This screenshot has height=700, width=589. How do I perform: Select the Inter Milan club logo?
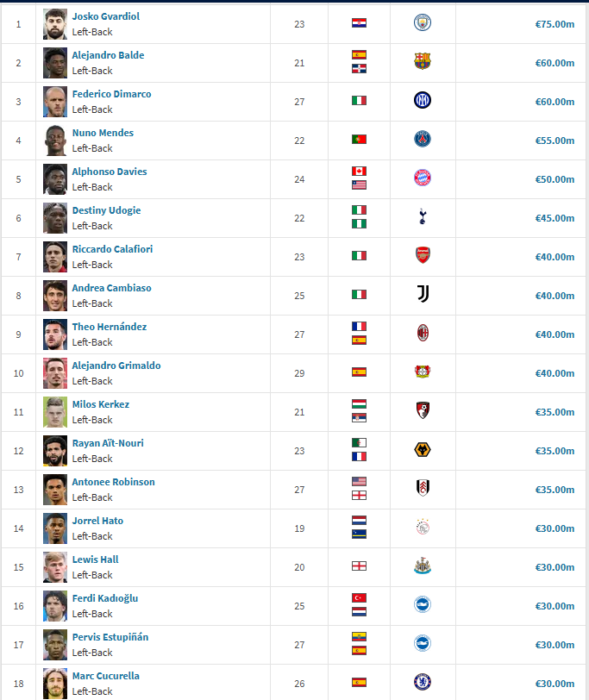click(423, 100)
